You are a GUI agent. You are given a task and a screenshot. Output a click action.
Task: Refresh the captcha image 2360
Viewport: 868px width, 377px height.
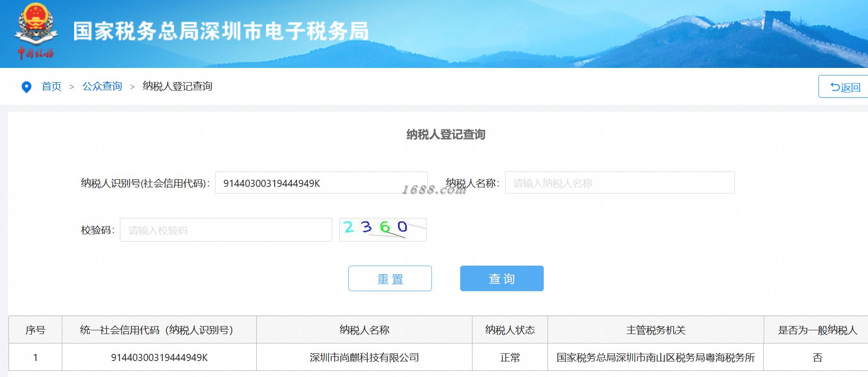tap(383, 230)
